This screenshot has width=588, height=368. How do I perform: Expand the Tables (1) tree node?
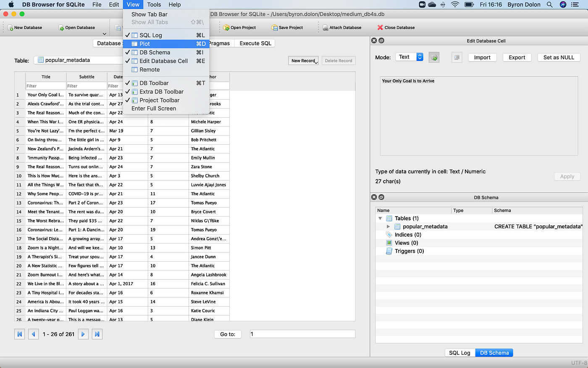click(380, 218)
